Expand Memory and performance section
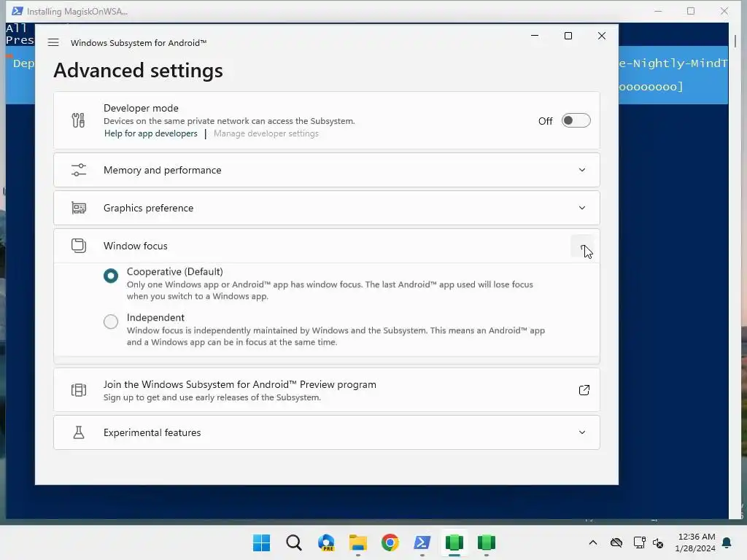This screenshot has width=747, height=560. (326, 170)
